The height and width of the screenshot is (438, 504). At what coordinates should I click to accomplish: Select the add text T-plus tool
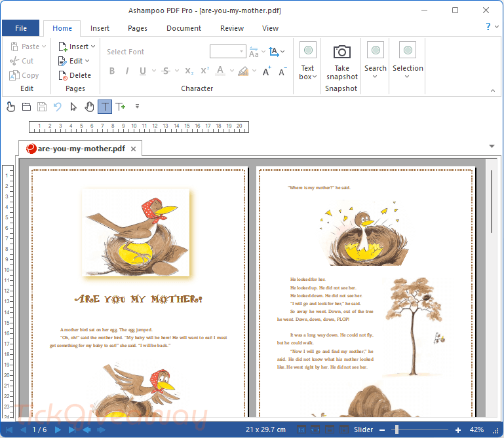120,107
